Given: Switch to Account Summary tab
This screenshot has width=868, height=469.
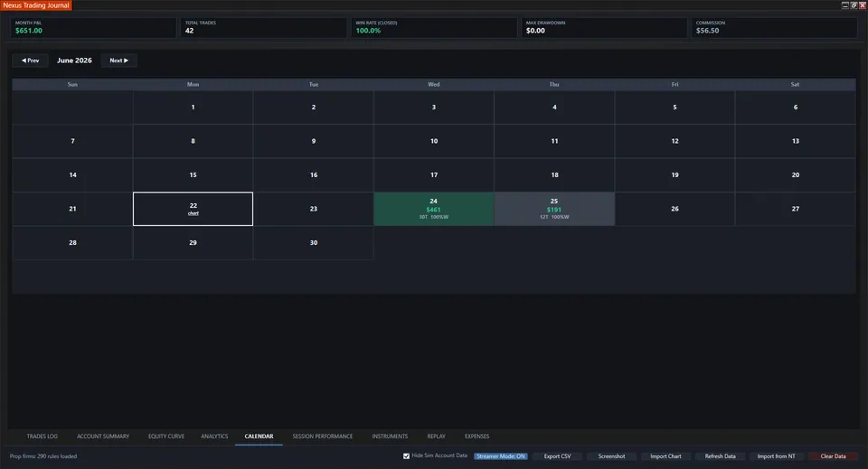Looking at the screenshot, I should click(x=103, y=436).
